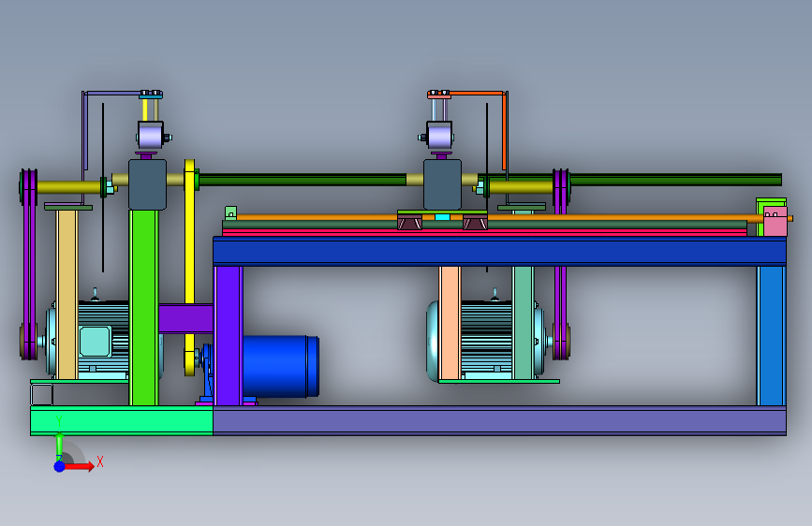Click the red "X" axis label
Viewport: 812px width, 526px height.
point(100,461)
